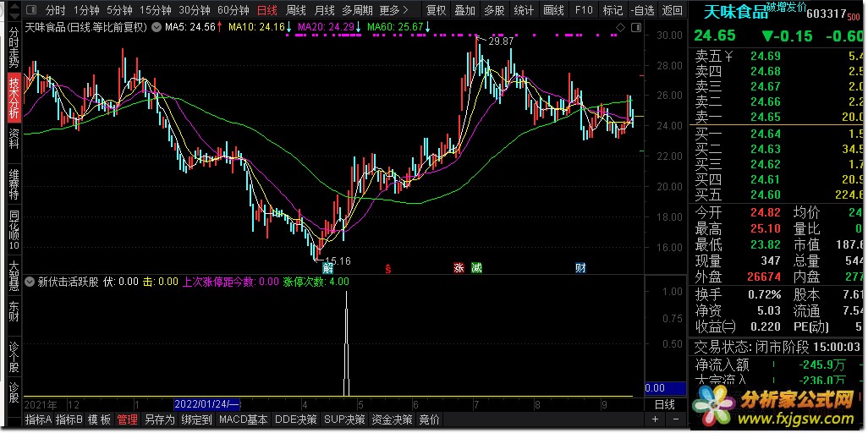Zoom in chart with + button

coord(655,419)
